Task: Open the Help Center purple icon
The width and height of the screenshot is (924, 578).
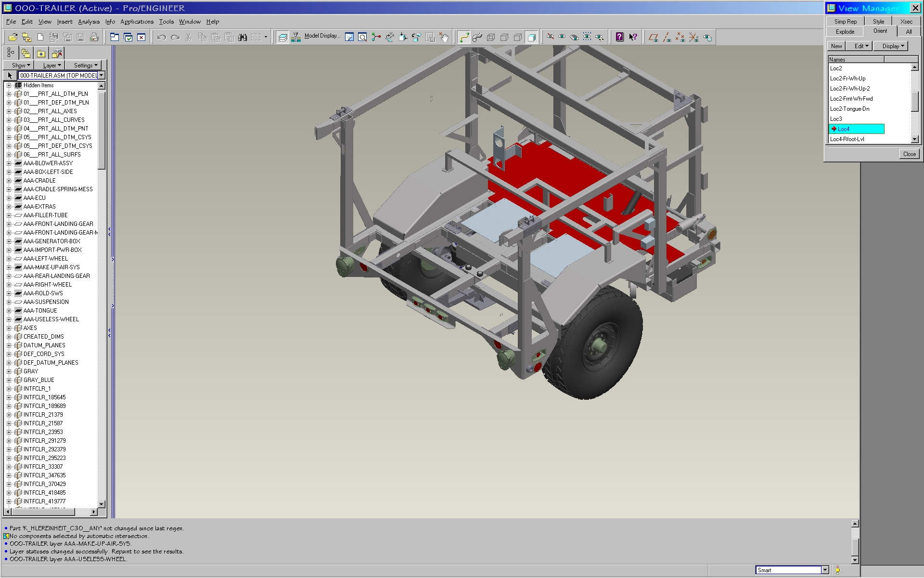Action: coord(620,37)
